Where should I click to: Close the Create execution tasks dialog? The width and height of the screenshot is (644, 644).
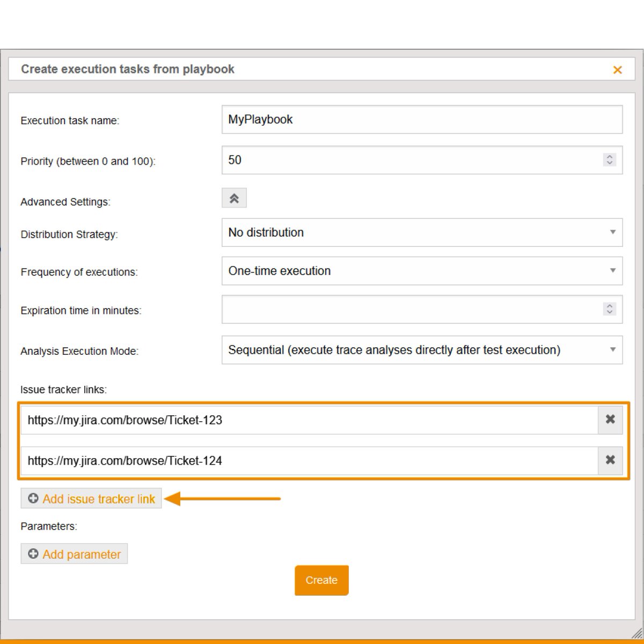(617, 70)
